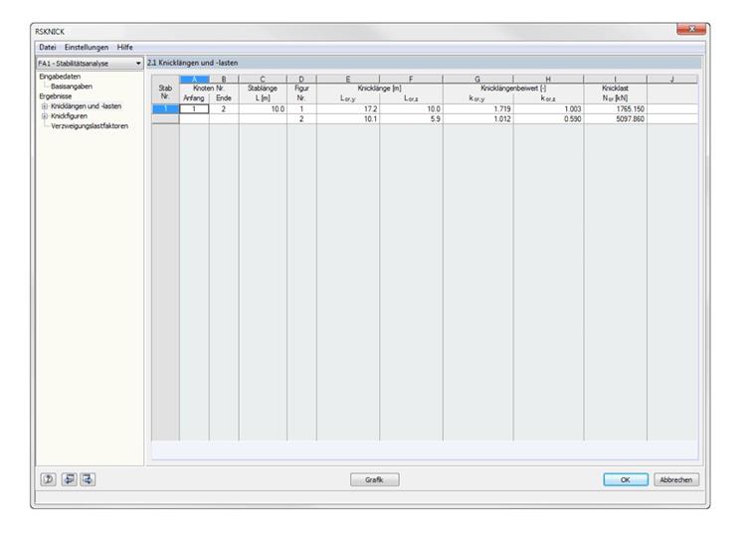Screen dimensions: 756x540
Task: Click the Figur Nr. 2 cell
Action: (301, 118)
